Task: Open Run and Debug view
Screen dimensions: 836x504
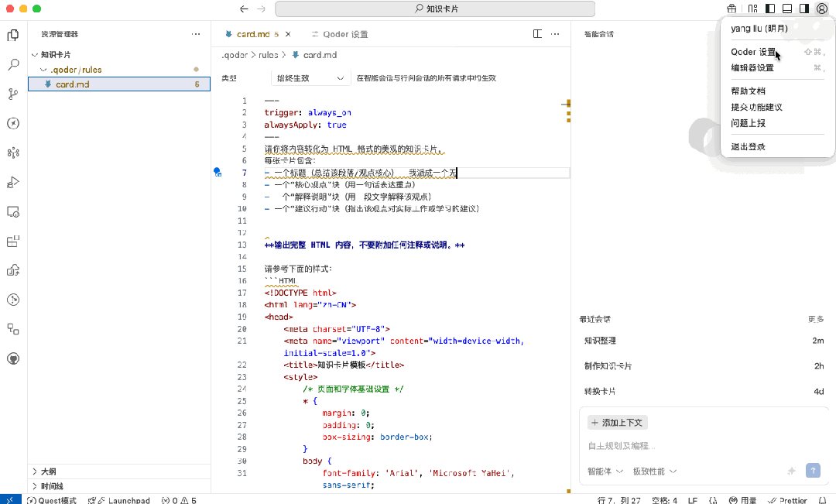Action: 13,183
